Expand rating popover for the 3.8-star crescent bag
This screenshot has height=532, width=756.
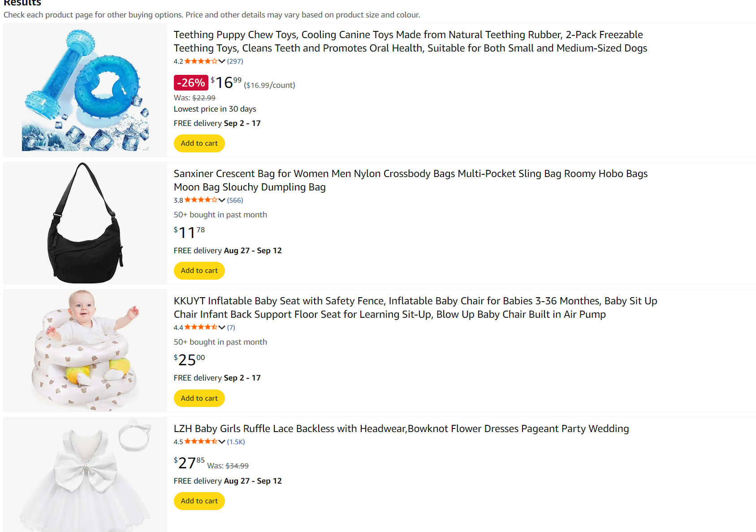(221, 200)
